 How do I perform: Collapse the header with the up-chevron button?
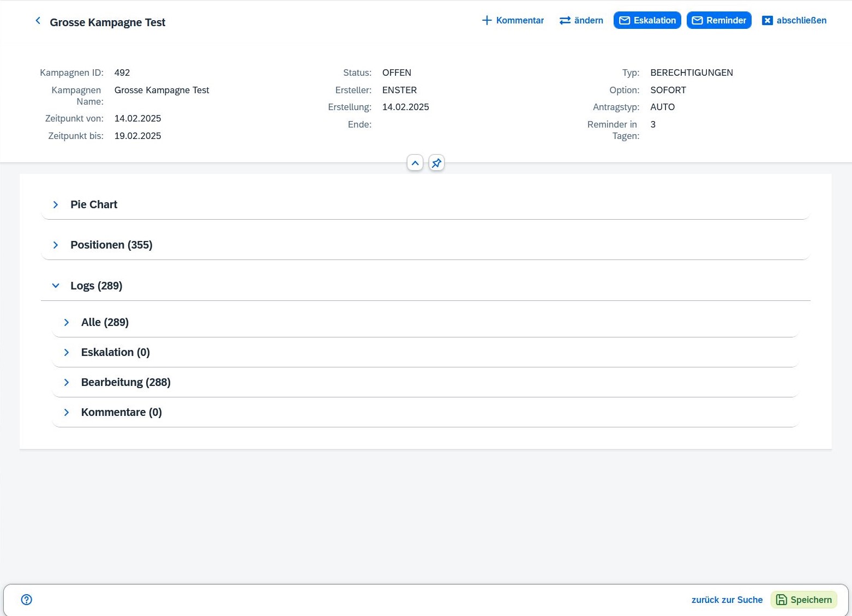[415, 163]
